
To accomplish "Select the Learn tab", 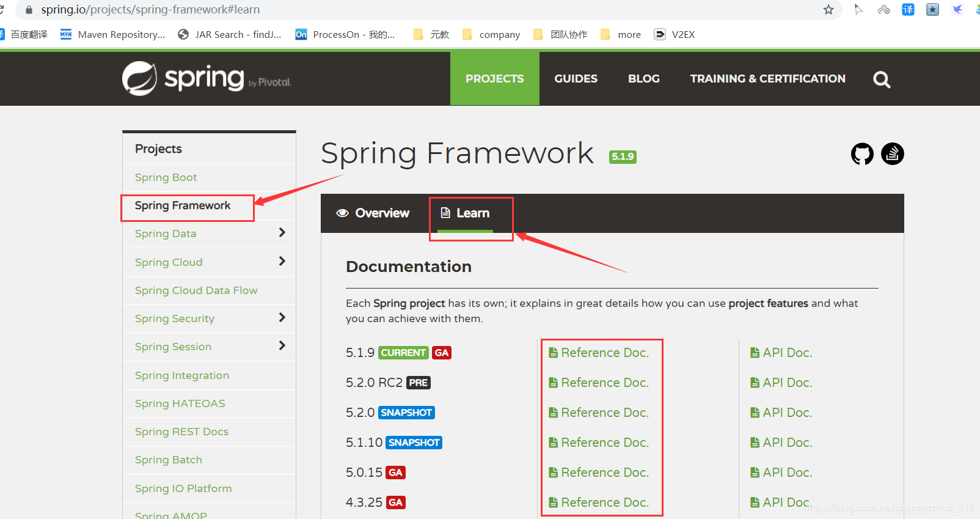I will click(465, 213).
